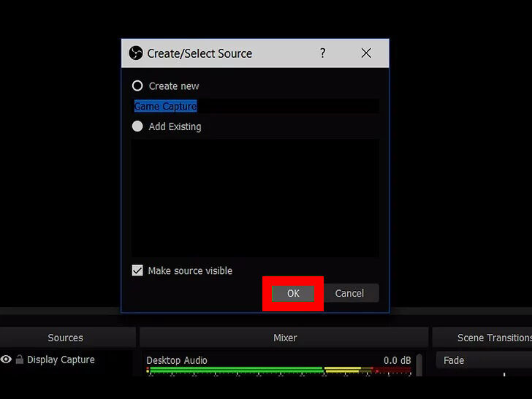Toggle visibility eye for Display Capture
The width and height of the screenshot is (532, 399).
[x=7, y=360]
